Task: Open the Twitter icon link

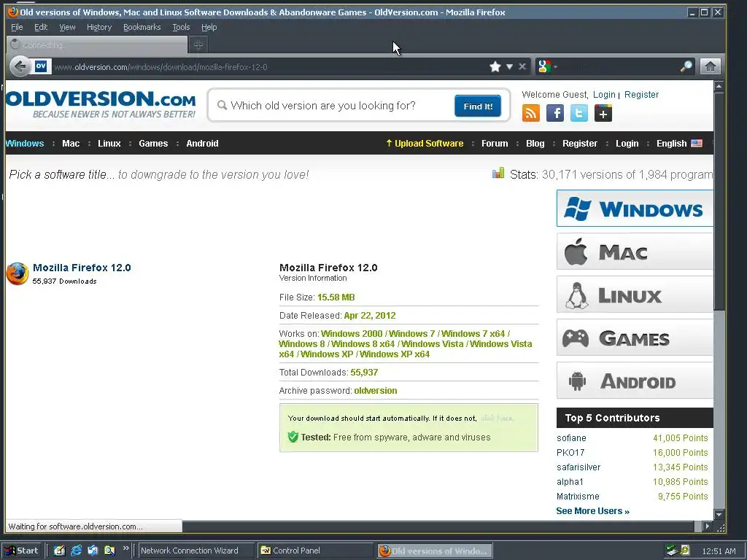Action: 578,113
